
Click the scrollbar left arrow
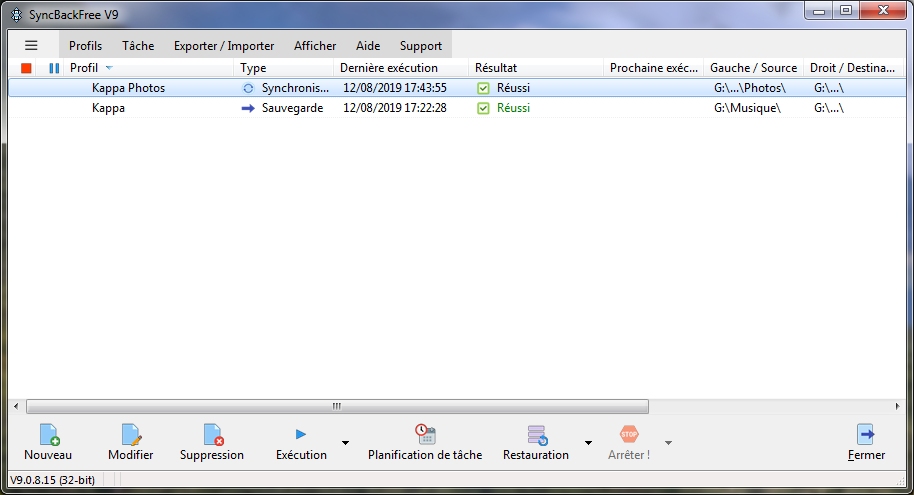click(x=16, y=406)
